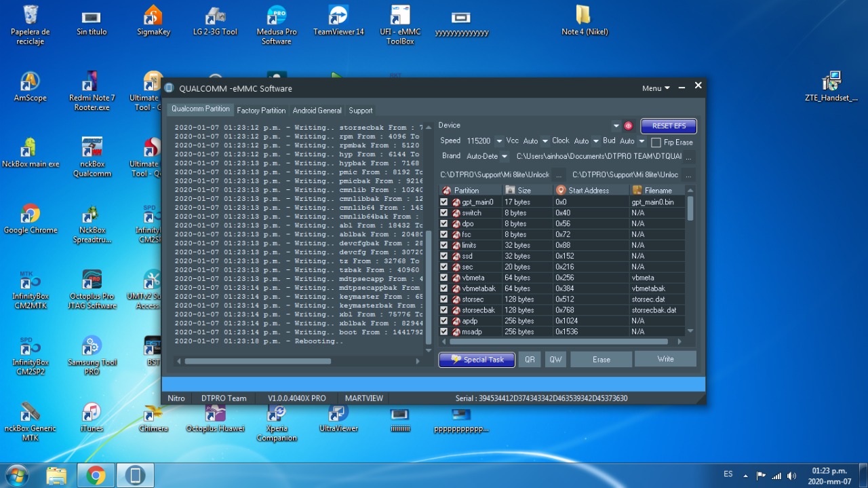Uncheck the storsec partition checkbox
Screen dimensions: 868x488
[444, 299]
